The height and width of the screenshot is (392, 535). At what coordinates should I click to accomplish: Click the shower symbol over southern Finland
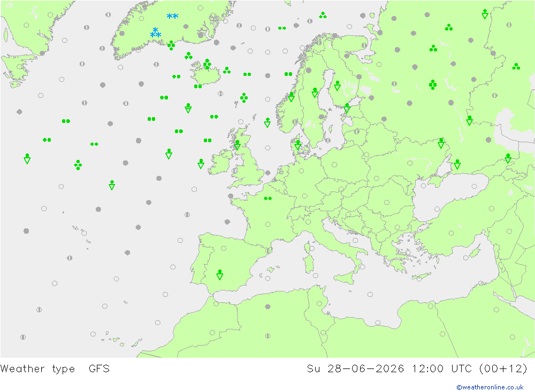(x=338, y=86)
